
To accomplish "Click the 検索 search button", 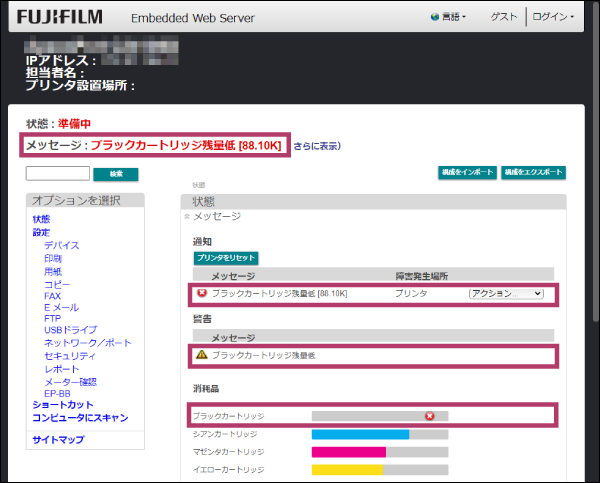I will 116,174.
